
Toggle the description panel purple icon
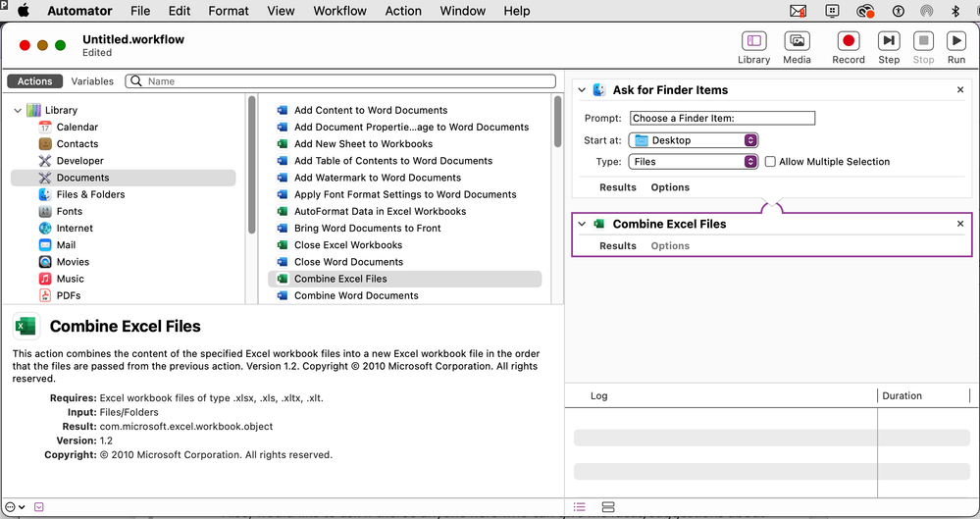(x=39, y=507)
